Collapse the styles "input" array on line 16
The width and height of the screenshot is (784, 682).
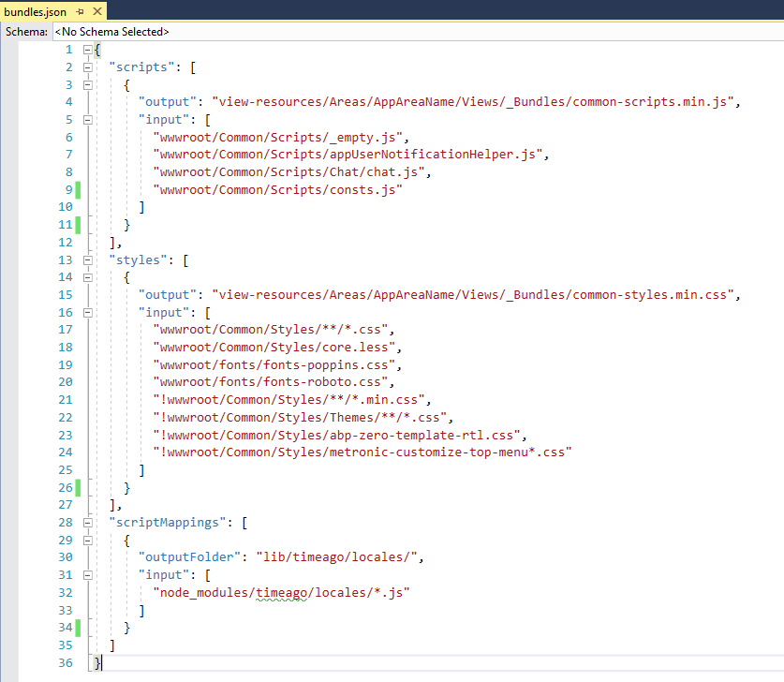[87, 312]
